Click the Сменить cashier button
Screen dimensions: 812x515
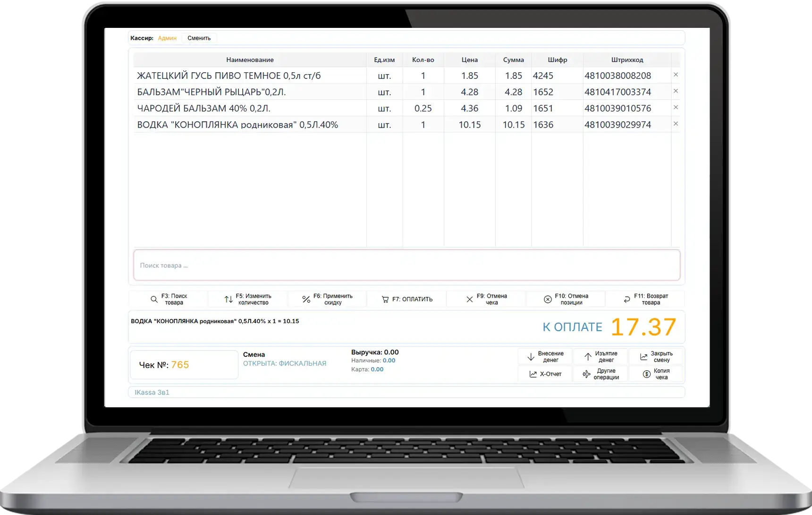click(x=199, y=38)
